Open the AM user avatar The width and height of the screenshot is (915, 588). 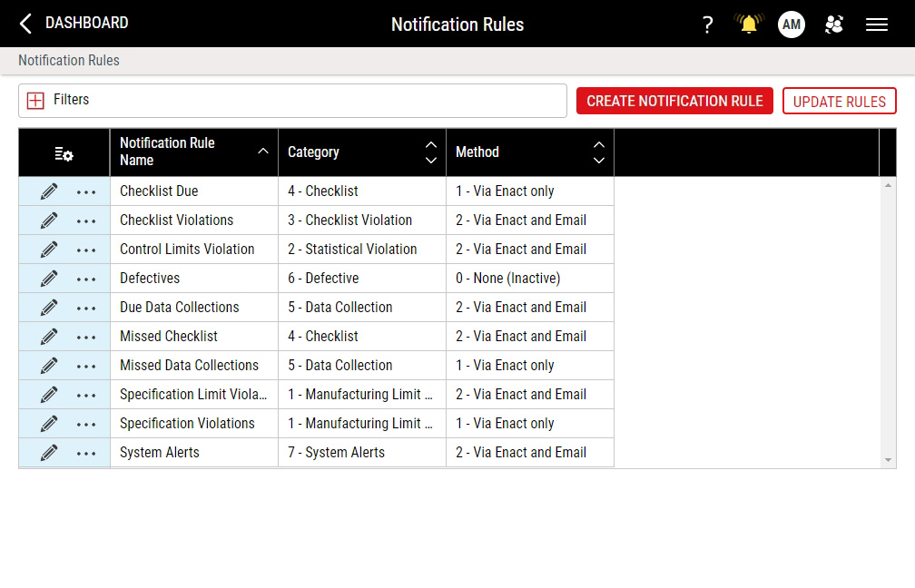point(792,24)
